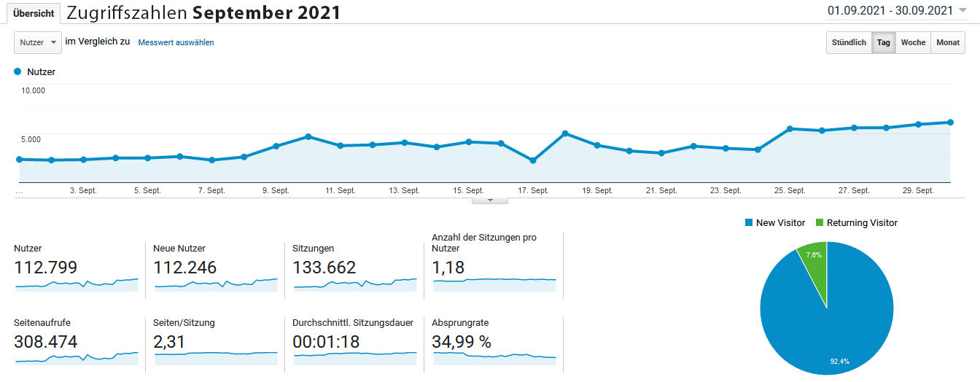
Task: Click the blue New Visitor legend square
Action: click(x=748, y=223)
